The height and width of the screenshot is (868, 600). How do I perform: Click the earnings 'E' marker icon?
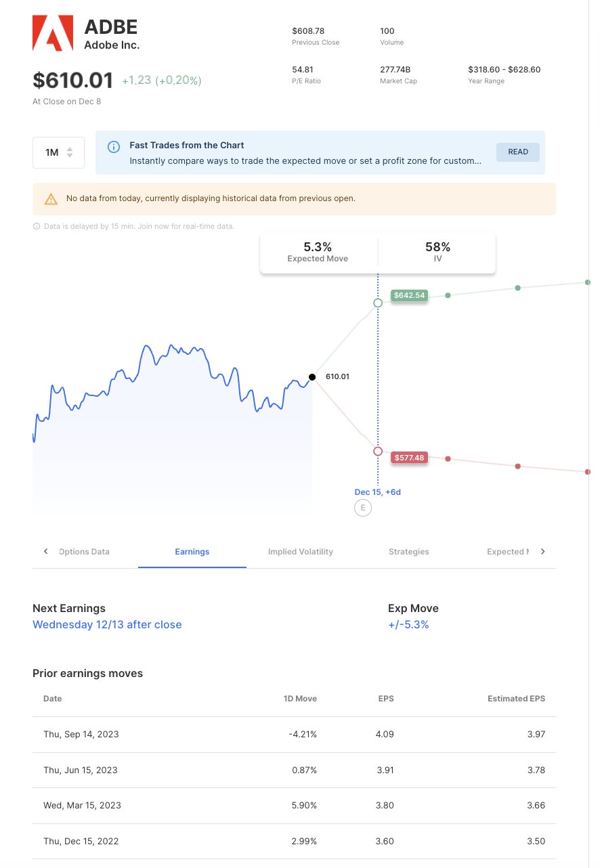(363, 508)
